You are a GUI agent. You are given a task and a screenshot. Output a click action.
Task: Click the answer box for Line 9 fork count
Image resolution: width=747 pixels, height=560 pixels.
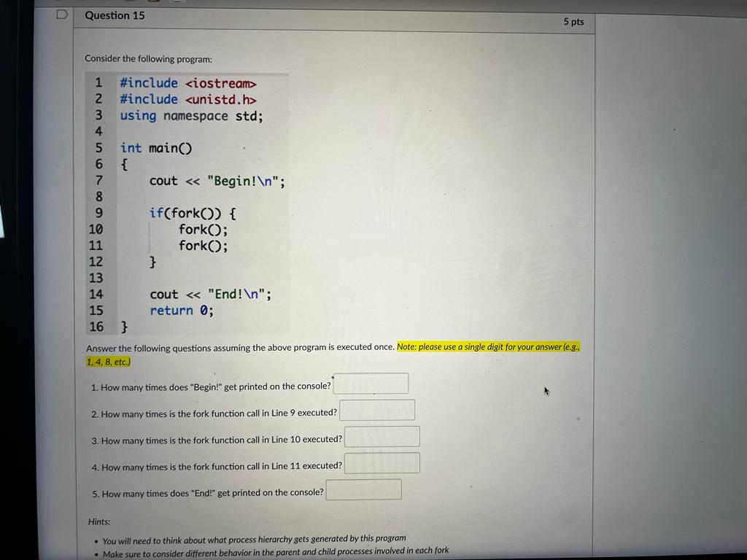pyautogui.click(x=377, y=409)
